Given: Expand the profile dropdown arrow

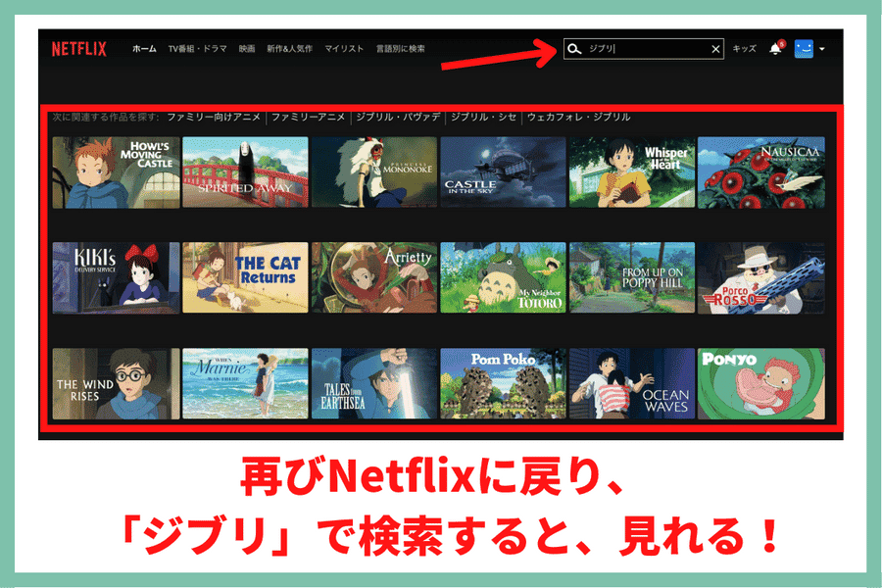Looking at the screenshot, I should click(822, 49).
